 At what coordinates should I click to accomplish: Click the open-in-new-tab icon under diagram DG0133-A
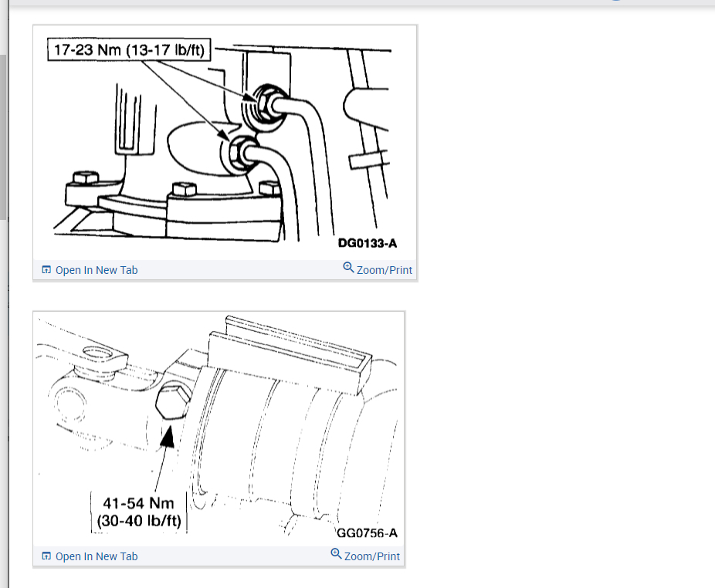pyautogui.click(x=46, y=270)
